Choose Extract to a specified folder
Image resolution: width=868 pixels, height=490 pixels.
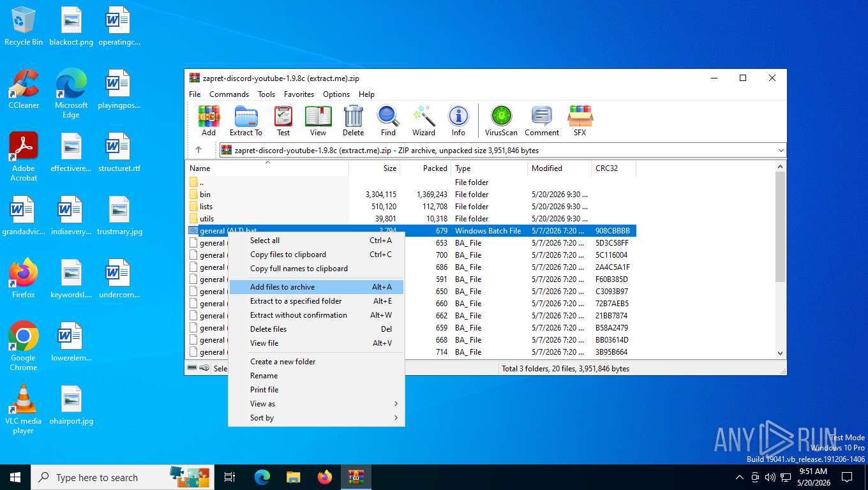[317, 301]
